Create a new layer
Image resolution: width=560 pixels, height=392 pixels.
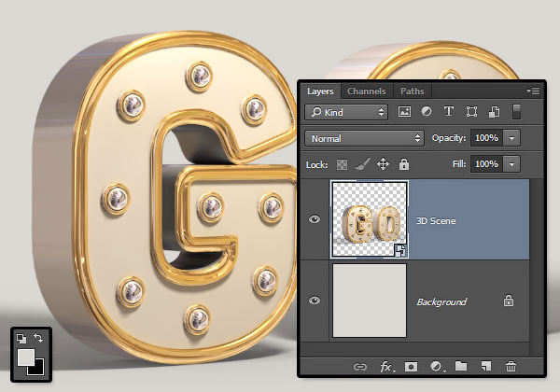tap(484, 367)
